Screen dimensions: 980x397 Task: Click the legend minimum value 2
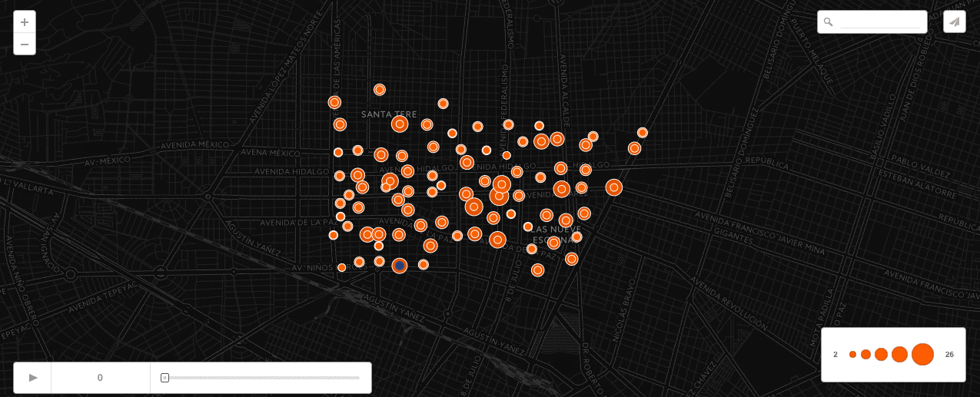click(835, 355)
